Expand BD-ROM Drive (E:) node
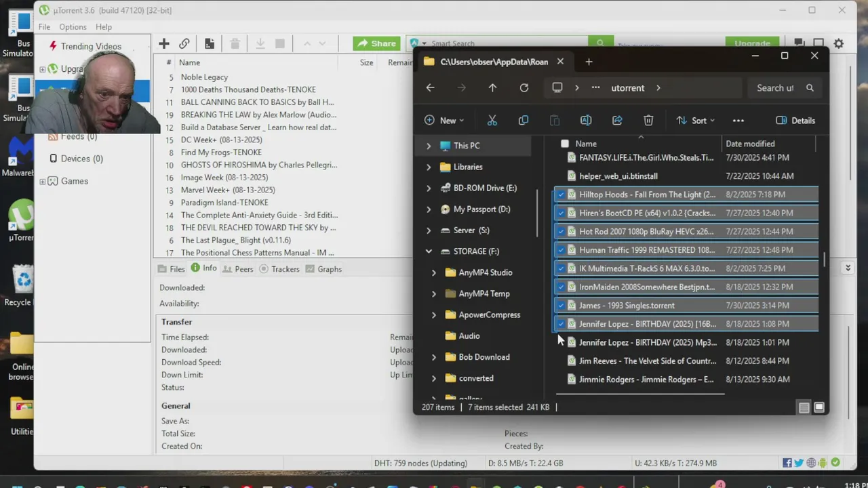Viewport: 868px width, 488px height. [429, 188]
